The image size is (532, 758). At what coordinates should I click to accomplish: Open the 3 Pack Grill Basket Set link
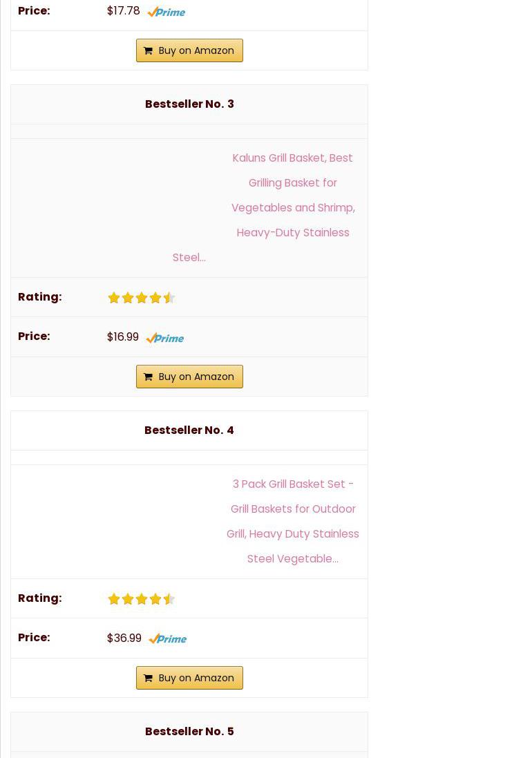point(292,521)
